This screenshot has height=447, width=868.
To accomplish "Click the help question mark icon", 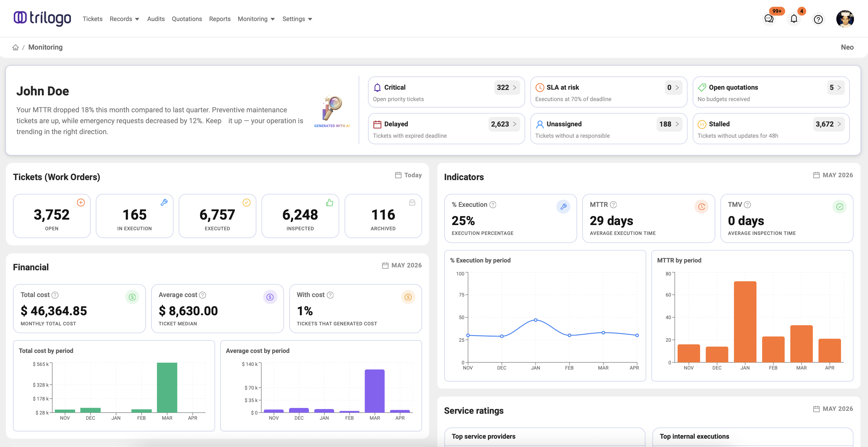I will [x=818, y=19].
